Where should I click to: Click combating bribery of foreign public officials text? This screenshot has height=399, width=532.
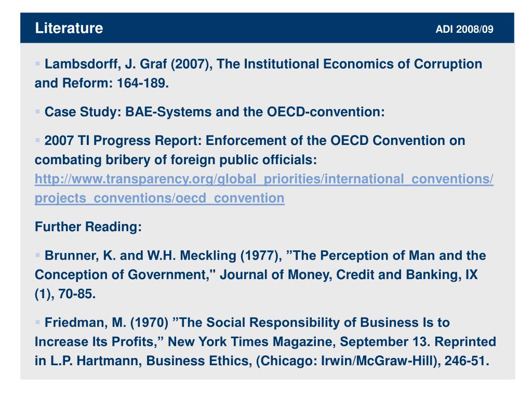tap(176, 160)
